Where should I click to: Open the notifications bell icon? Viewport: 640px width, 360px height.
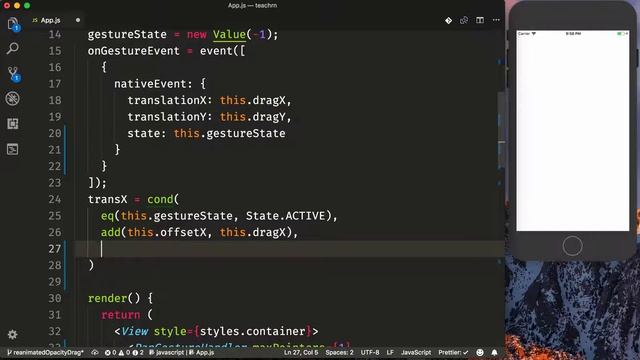pos(494,352)
